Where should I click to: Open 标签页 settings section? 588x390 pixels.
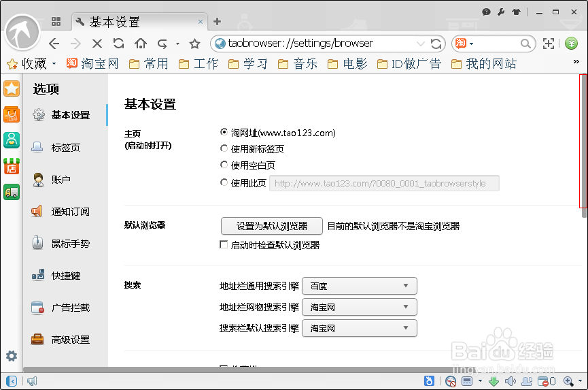tap(66, 148)
